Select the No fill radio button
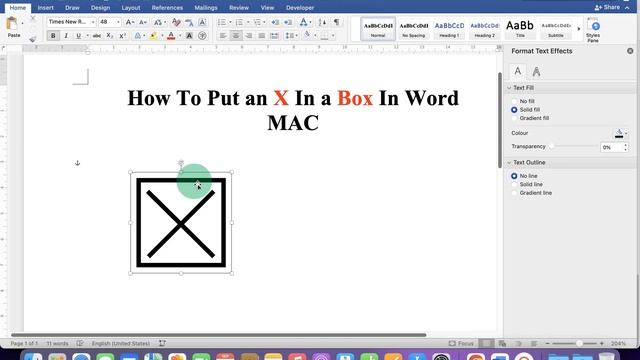The image size is (640, 360). tap(514, 101)
